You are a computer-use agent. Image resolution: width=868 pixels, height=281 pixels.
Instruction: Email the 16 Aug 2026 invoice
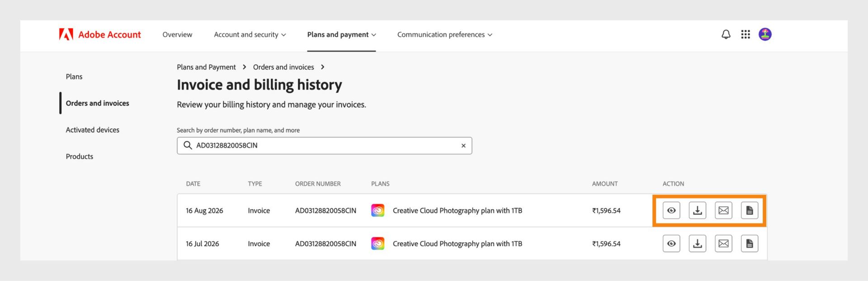click(723, 210)
